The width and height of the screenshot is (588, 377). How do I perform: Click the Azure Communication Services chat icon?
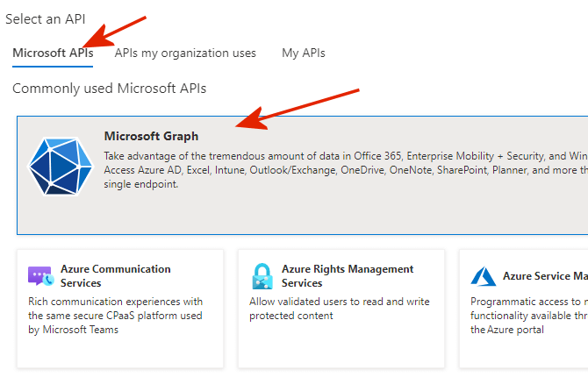[x=41, y=276]
